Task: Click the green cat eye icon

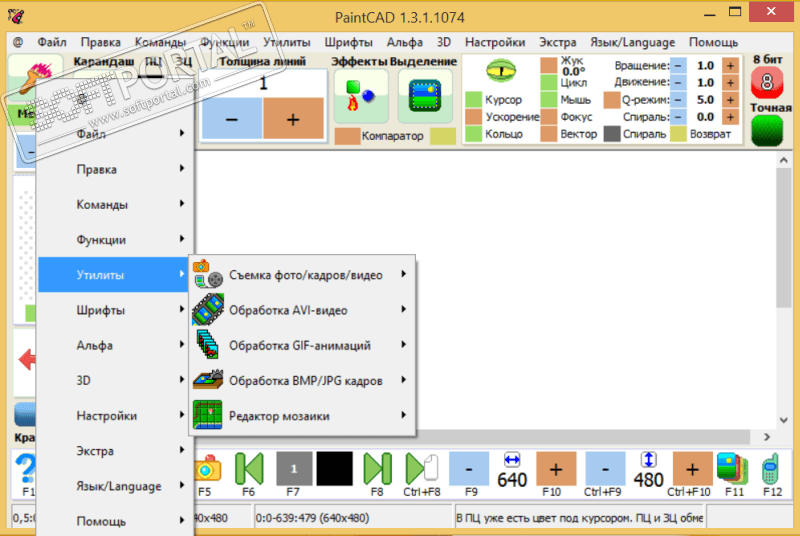Action: pyautogui.click(x=501, y=70)
